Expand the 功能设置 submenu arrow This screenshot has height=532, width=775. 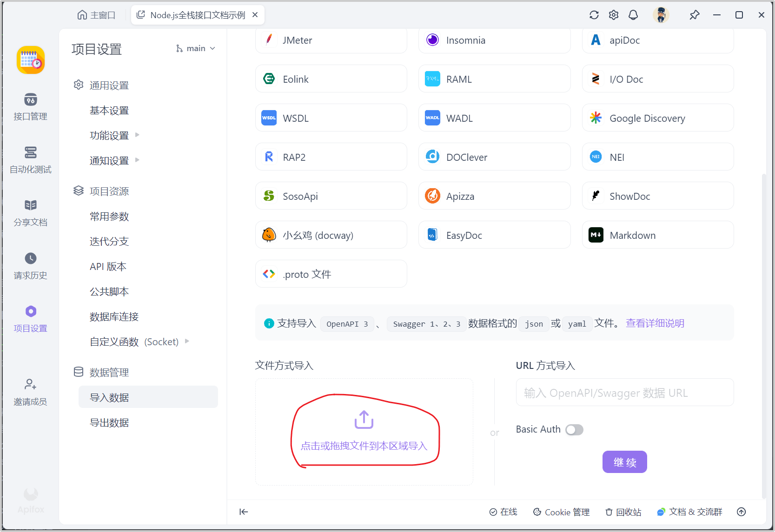tap(137, 135)
